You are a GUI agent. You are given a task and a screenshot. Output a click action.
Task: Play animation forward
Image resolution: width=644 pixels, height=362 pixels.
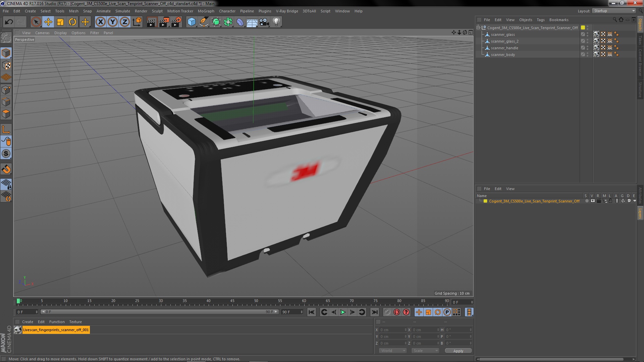[x=343, y=312]
